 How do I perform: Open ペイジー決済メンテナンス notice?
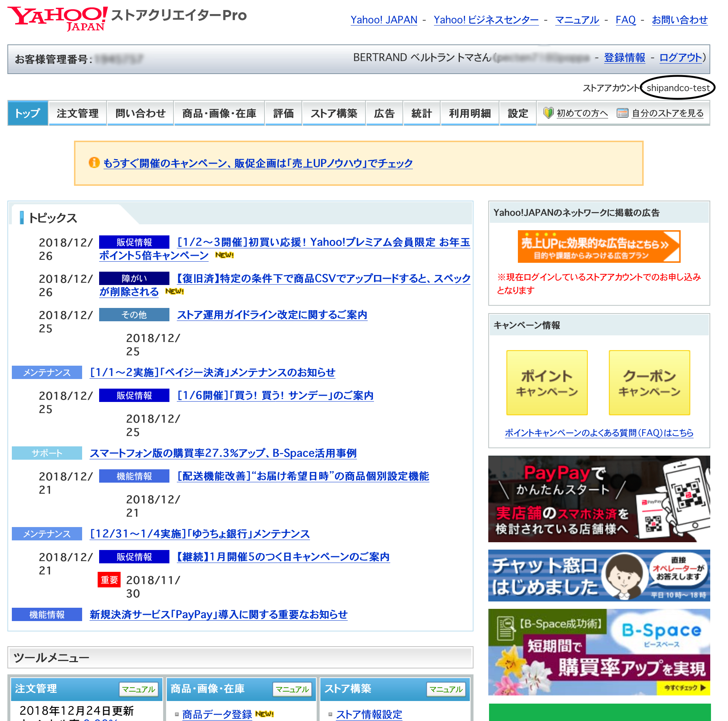coord(213,373)
